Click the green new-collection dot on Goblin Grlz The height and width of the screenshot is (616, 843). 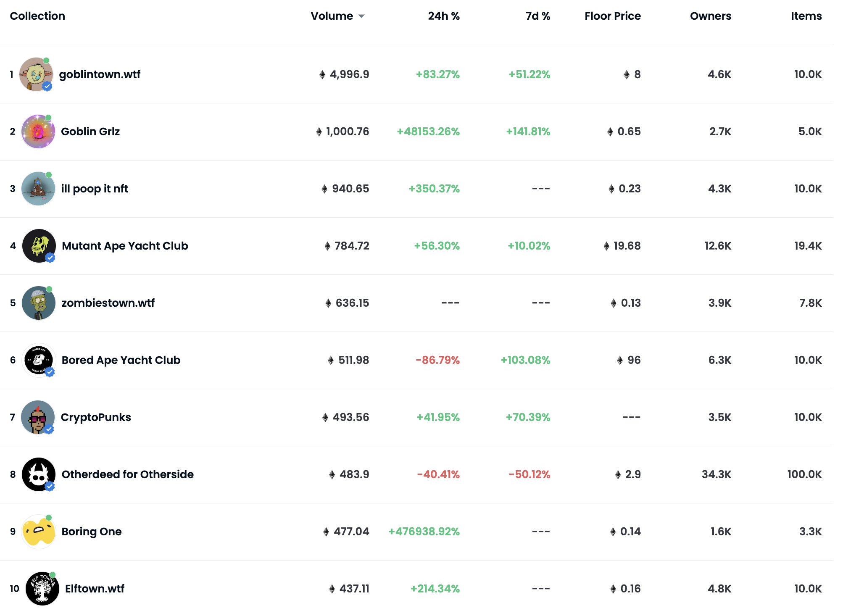click(48, 118)
